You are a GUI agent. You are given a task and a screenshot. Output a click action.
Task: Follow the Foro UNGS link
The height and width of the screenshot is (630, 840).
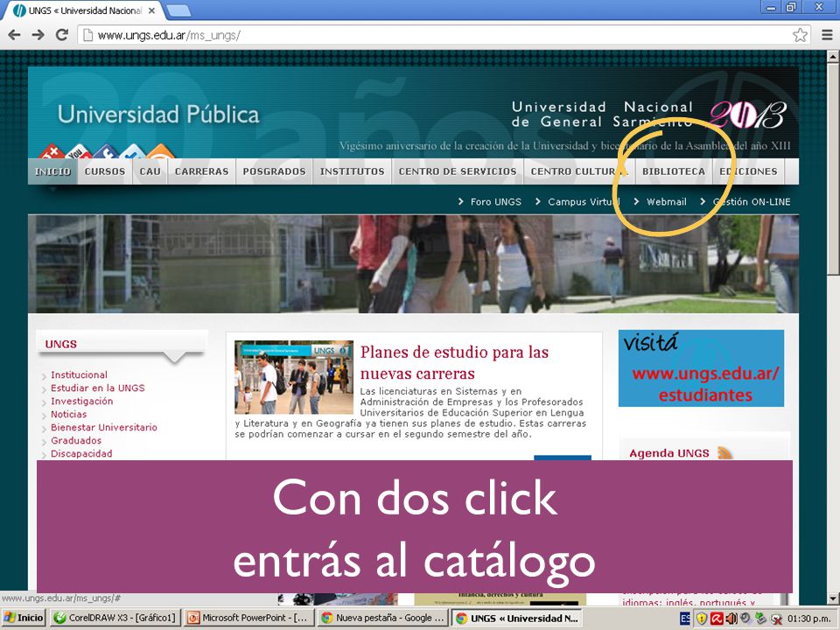coord(495,202)
